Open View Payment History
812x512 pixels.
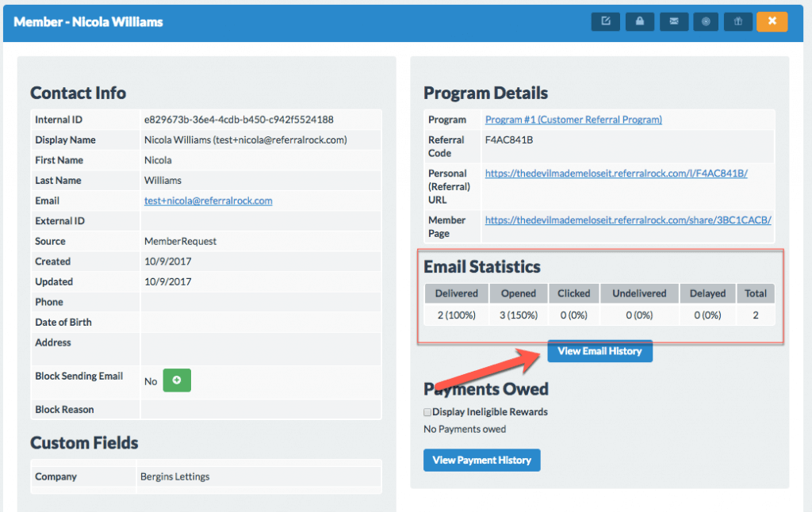coord(481,460)
